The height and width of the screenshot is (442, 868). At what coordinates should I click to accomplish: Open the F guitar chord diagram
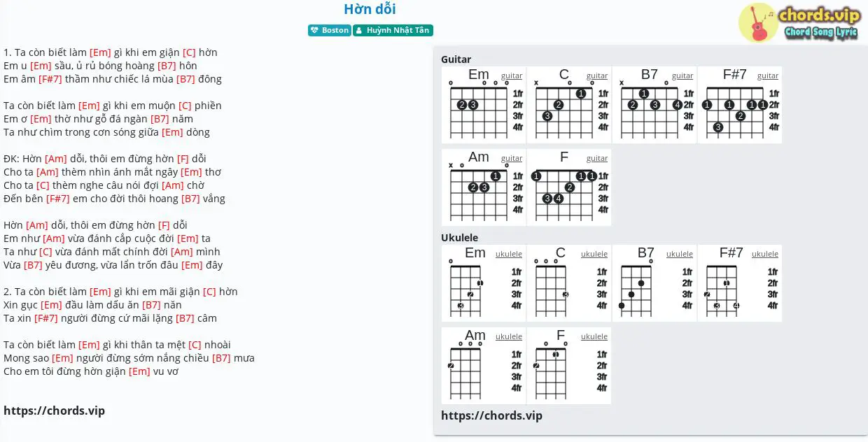(x=569, y=187)
